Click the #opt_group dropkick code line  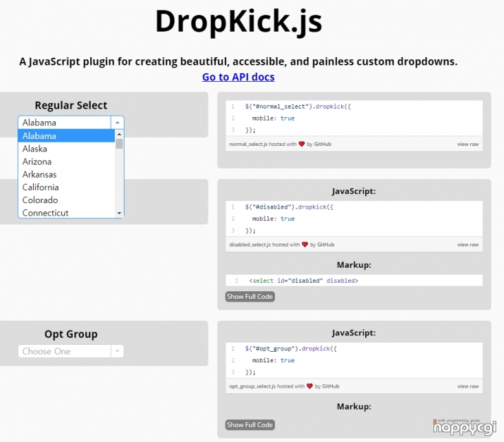click(x=290, y=348)
